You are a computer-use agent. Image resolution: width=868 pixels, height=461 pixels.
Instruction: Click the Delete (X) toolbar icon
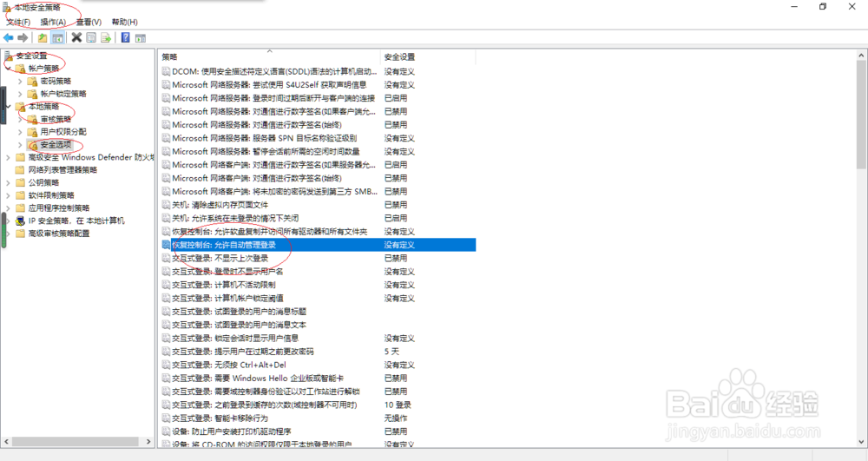click(x=76, y=37)
